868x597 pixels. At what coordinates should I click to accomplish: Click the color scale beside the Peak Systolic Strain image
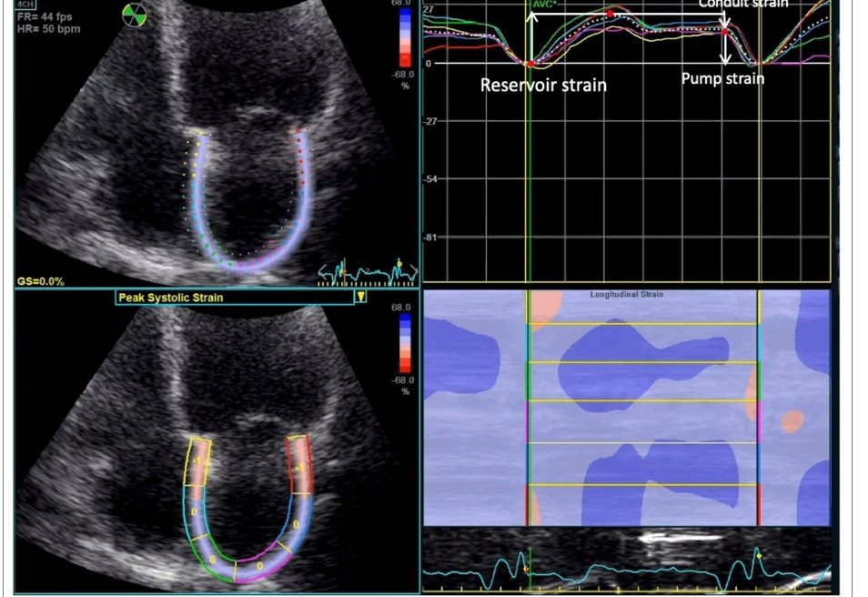406,343
